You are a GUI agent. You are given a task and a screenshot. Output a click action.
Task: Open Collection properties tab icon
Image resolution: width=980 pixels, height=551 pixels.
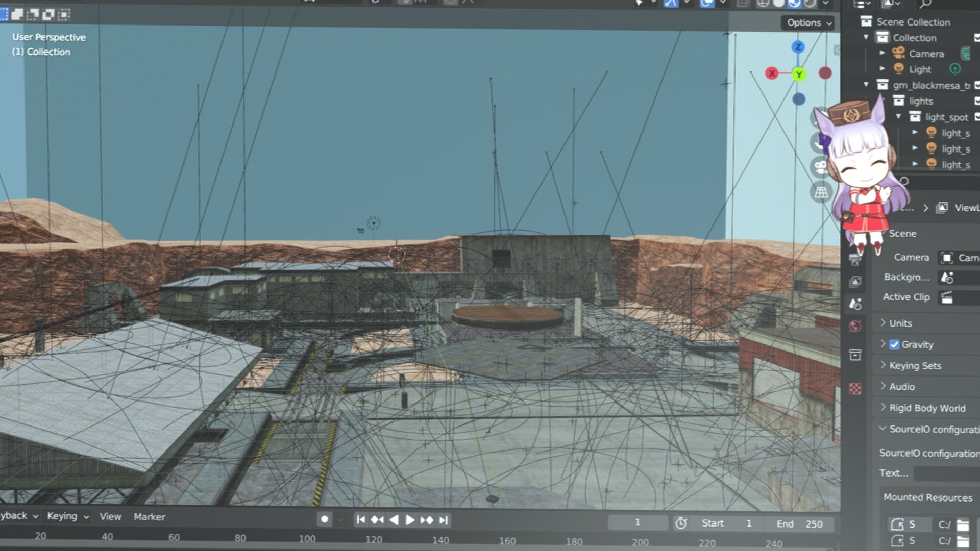[855, 355]
